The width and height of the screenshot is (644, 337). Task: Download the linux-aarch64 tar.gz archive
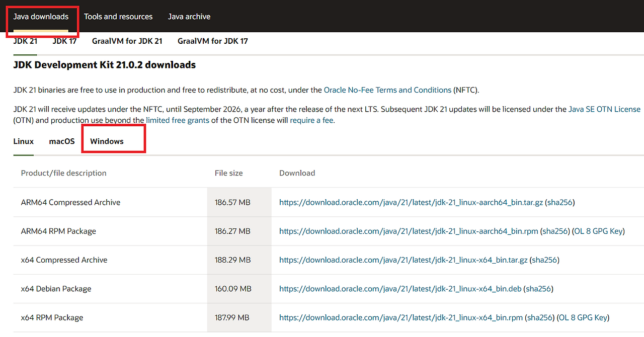411,202
